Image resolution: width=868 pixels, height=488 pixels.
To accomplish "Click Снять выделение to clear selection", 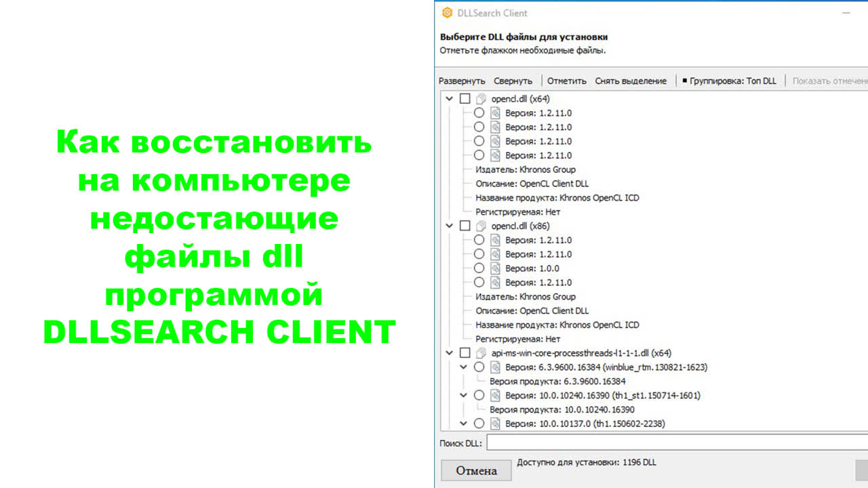I will 631,81.
